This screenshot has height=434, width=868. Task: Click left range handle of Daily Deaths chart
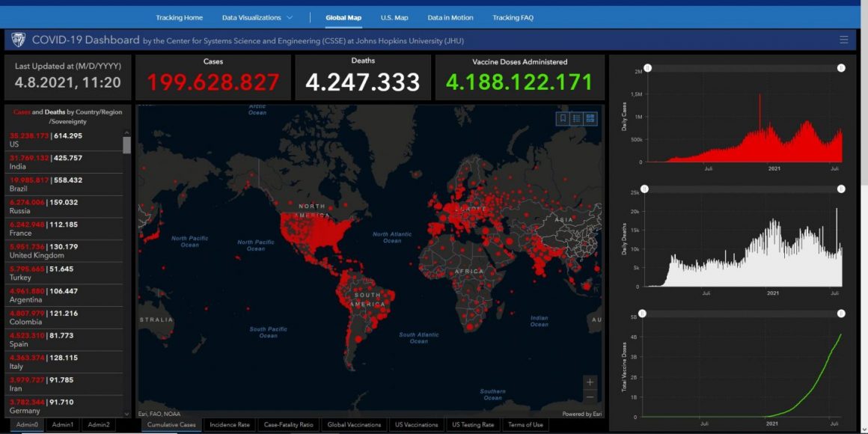644,189
